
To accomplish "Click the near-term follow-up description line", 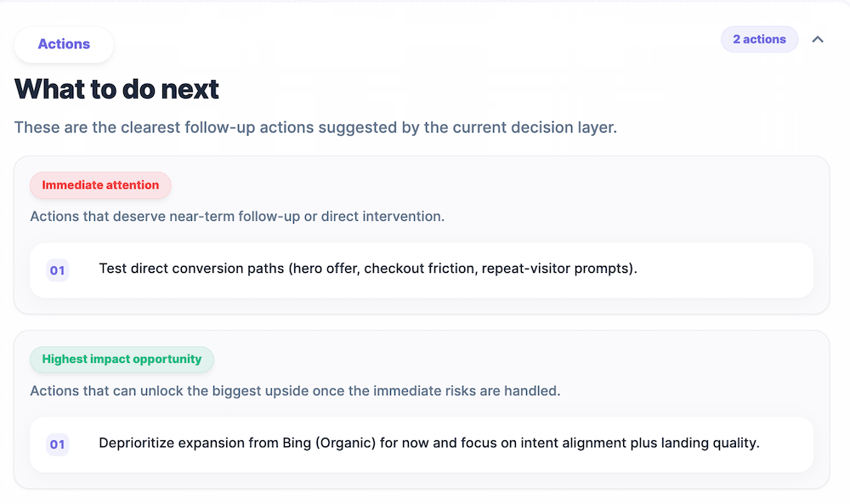I will 235,216.
